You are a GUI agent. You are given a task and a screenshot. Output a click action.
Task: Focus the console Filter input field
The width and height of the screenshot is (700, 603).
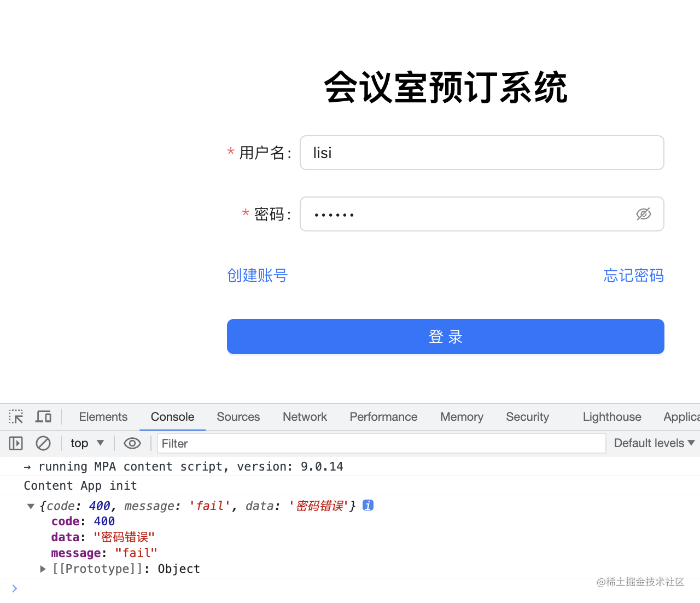pos(382,443)
